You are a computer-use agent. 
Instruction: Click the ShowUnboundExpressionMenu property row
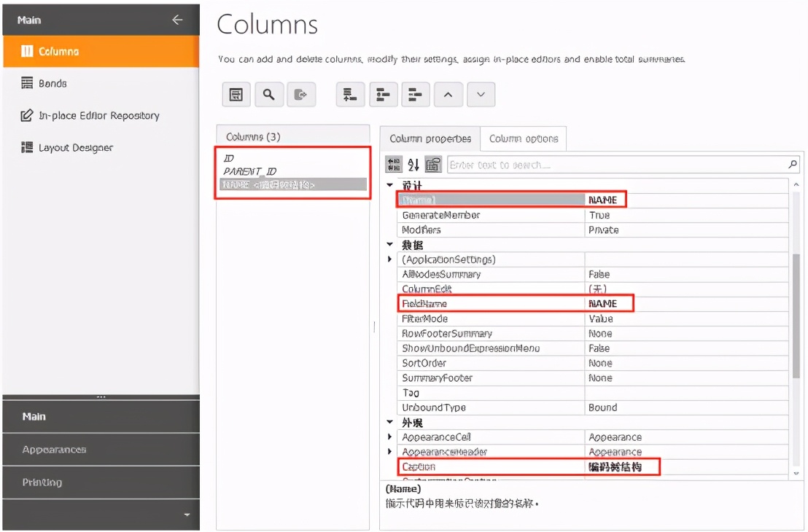[x=593, y=348]
